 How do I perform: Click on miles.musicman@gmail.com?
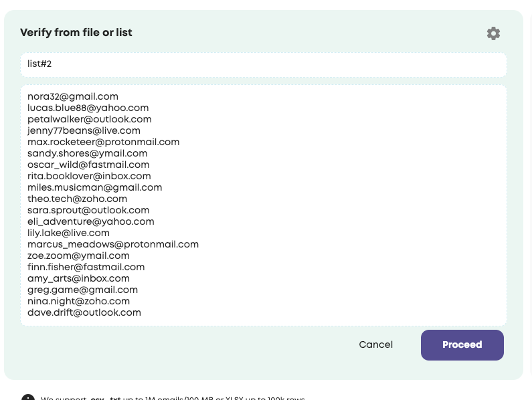(94, 188)
